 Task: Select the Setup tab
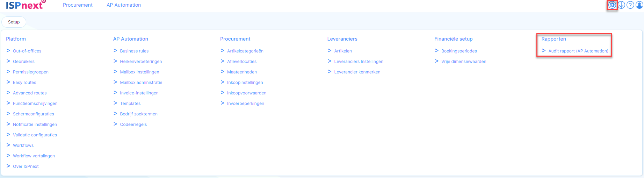click(14, 22)
